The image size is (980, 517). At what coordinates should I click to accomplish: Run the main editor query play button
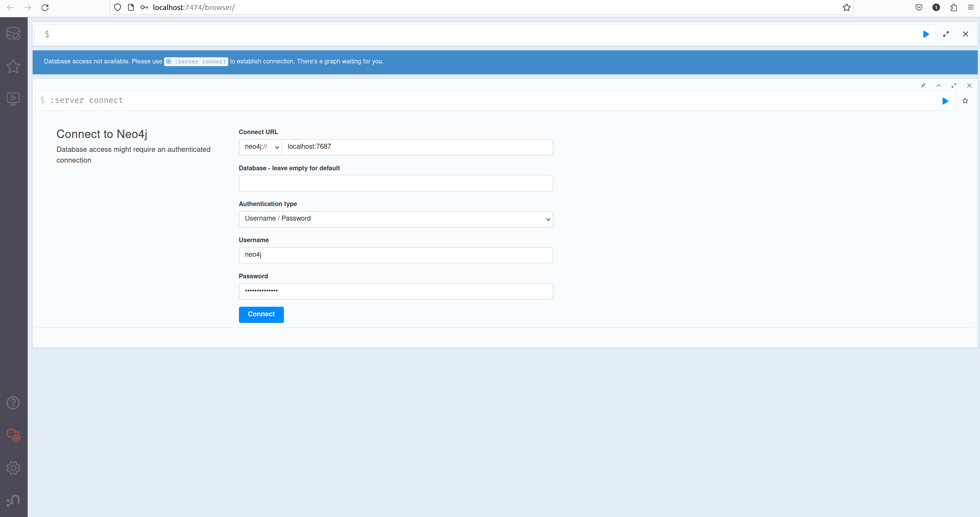coord(926,34)
